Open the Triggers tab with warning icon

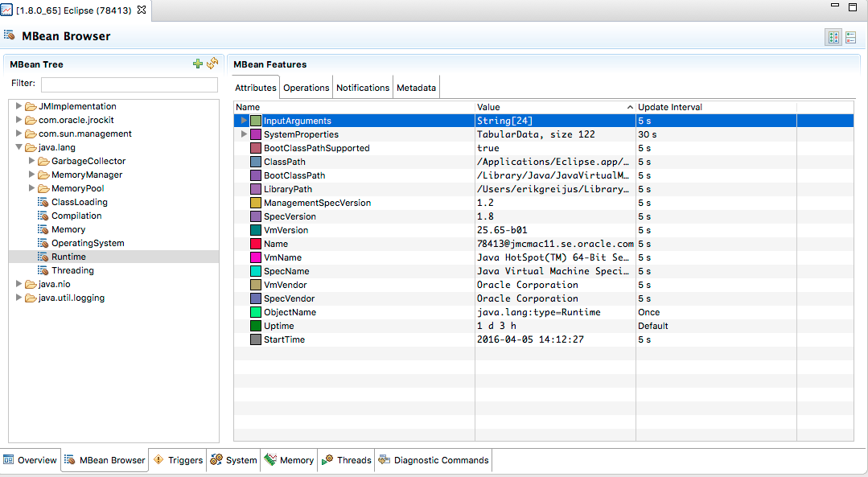tap(179, 460)
